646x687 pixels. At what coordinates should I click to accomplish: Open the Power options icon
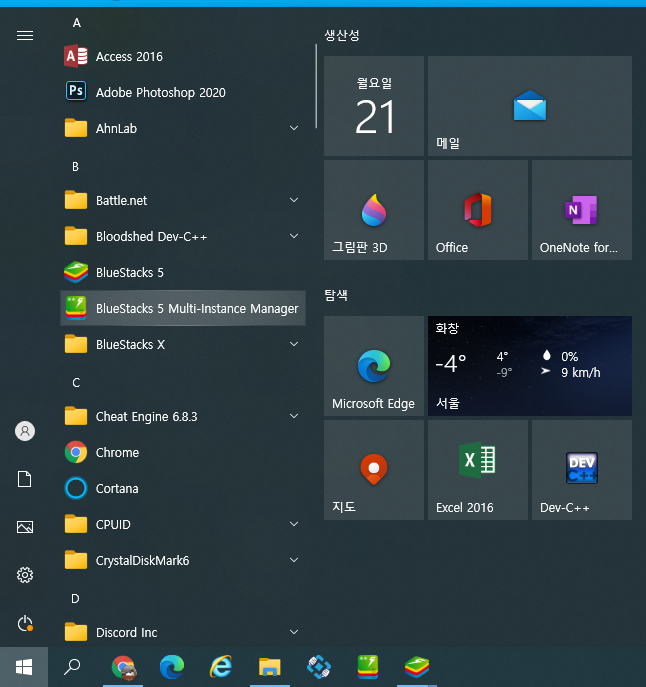(25, 623)
